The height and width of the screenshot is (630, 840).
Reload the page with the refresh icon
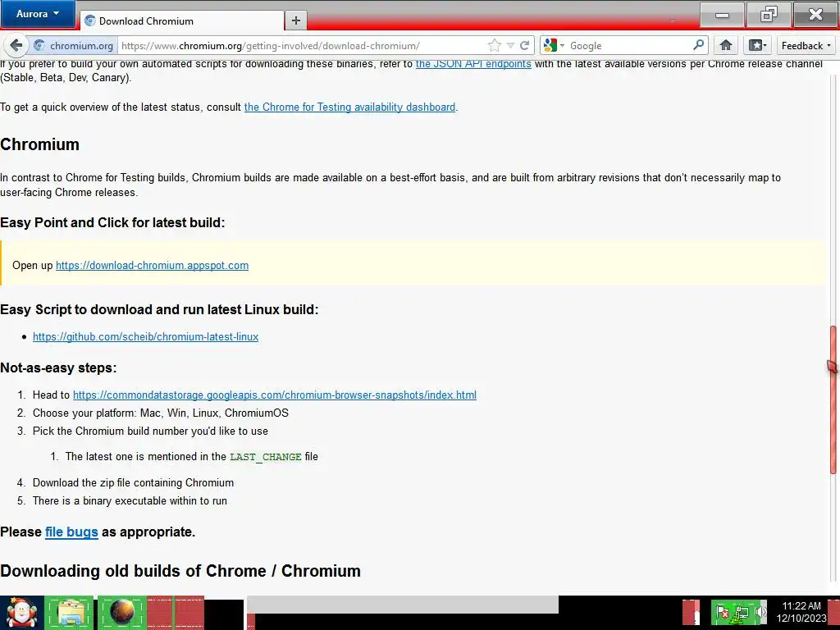(x=525, y=46)
